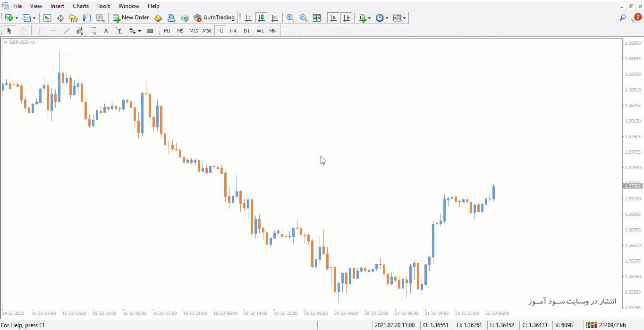Screen dimensions: 644x330
Task: Switch timeframe to H4
Action: pyautogui.click(x=233, y=31)
